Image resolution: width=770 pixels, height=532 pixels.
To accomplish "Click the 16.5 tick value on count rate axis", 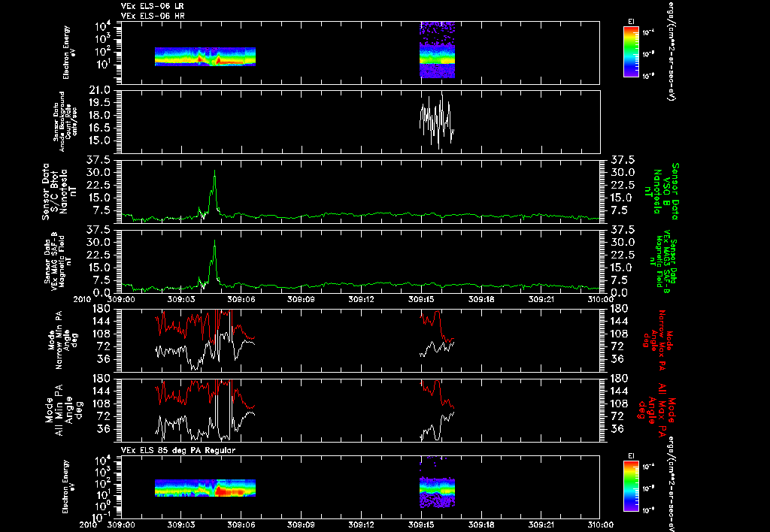I will [99, 128].
